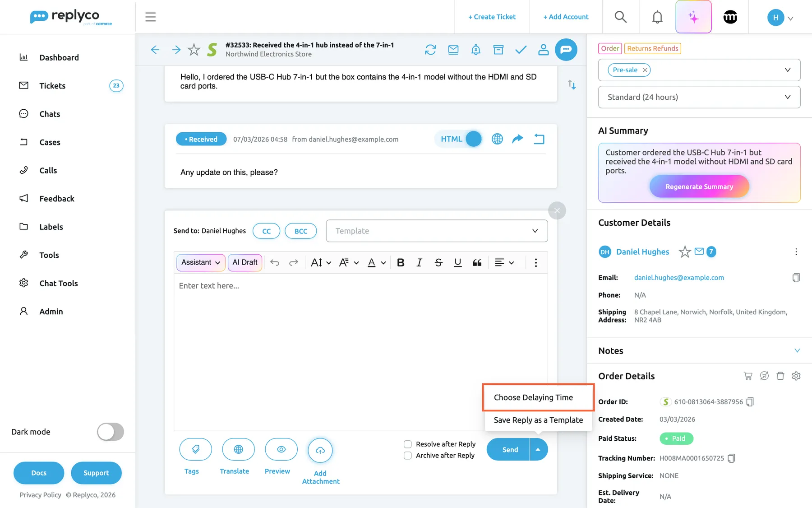This screenshot has width=812, height=508.
Task: Select Choose Delaying Time option
Action: coord(538,397)
